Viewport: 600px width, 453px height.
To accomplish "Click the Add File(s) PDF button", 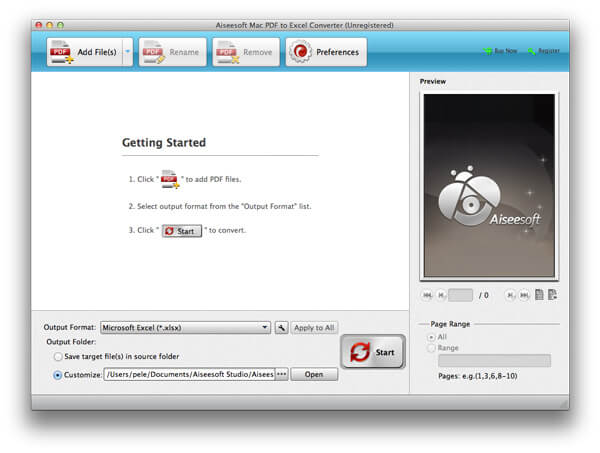I will pos(83,52).
